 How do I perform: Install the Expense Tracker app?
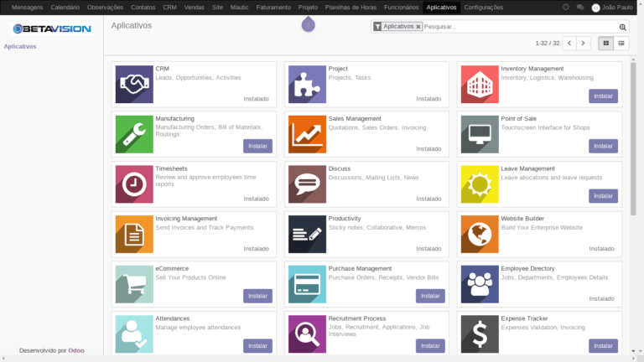603,346
